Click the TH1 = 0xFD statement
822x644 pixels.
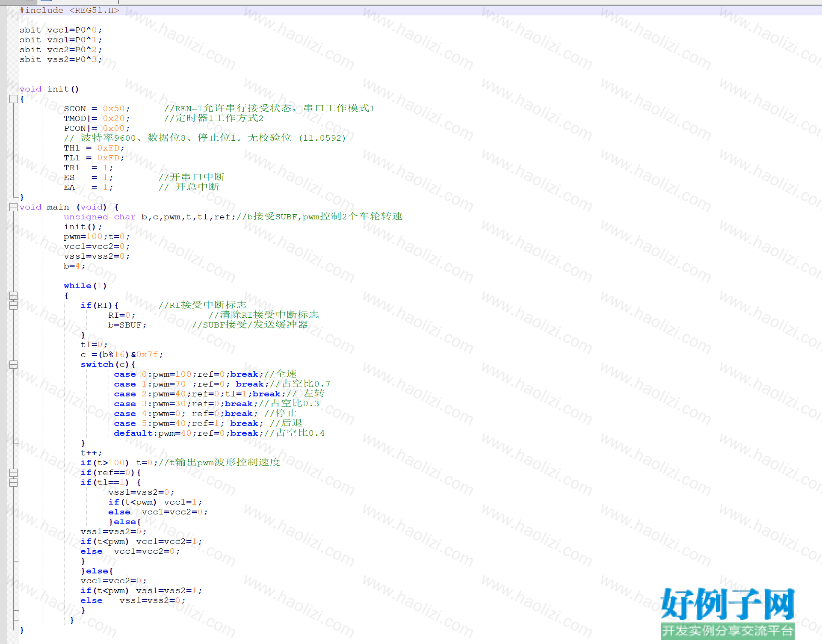[x=94, y=148]
